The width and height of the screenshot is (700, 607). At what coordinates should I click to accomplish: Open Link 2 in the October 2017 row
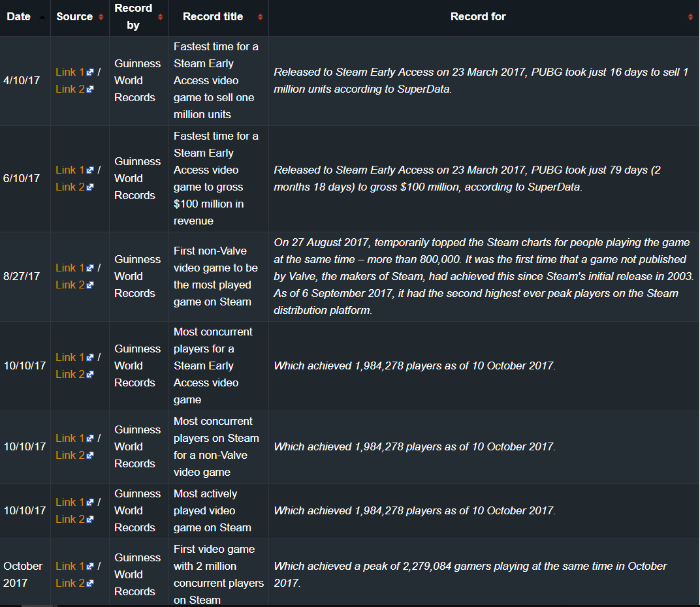coord(70,583)
